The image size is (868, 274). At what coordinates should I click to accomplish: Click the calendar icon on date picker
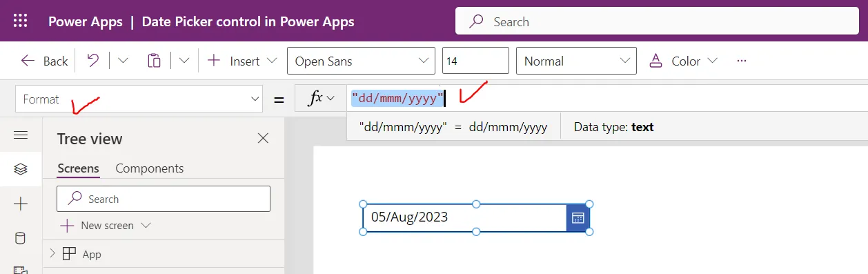(x=578, y=218)
